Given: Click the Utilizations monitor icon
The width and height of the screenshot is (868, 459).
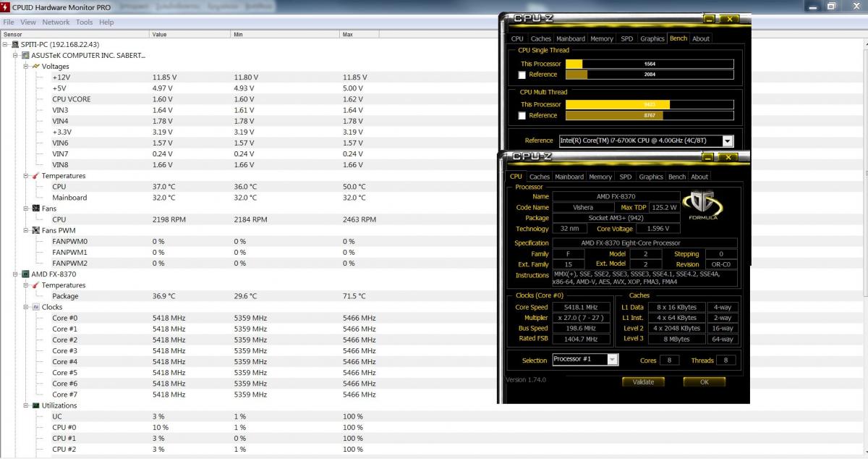Looking at the screenshot, I should point(35,405).
